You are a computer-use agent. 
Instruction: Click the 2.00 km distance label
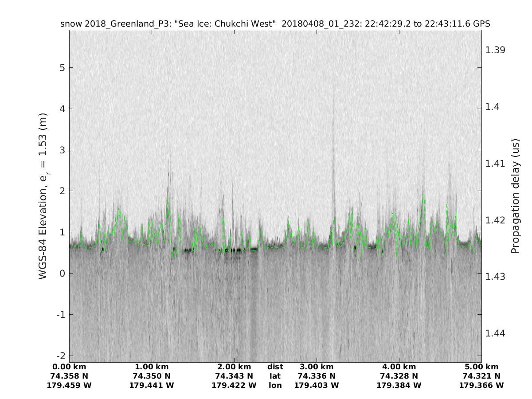pyautogui.click(x=234, y=367)
